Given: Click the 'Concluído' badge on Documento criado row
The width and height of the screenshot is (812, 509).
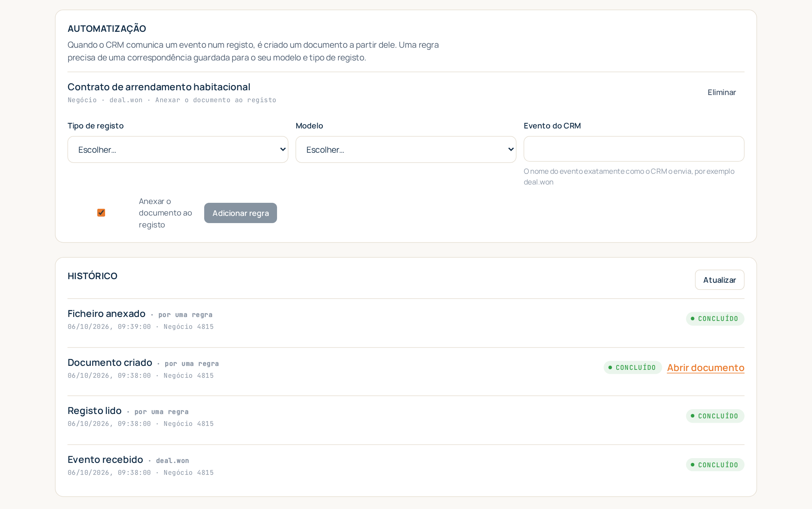Looking at the screenshot, I should (x=632, y=367).
